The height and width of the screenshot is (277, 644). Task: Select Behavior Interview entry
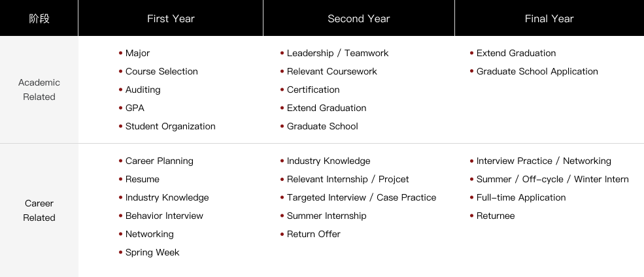pos(164,216)
